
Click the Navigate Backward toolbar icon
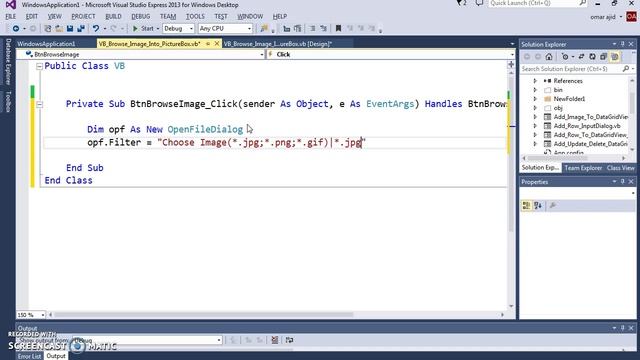(16, 29)
